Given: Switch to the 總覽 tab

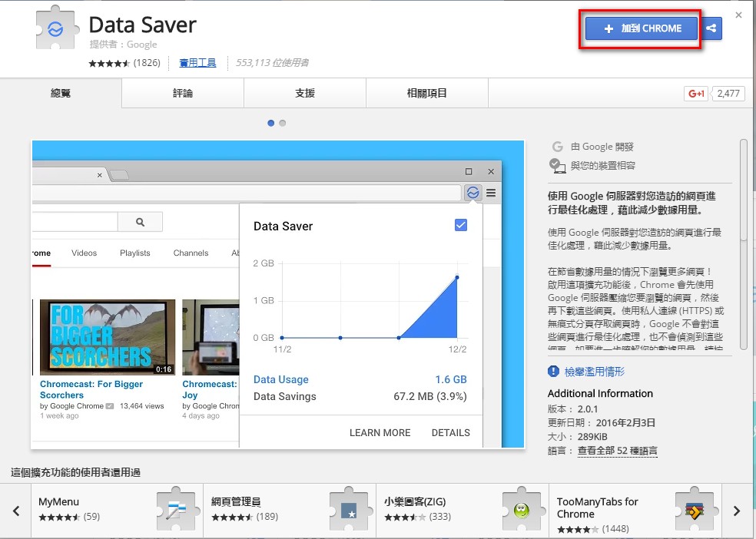Looking at the screenshot, I should coord(61,93).
